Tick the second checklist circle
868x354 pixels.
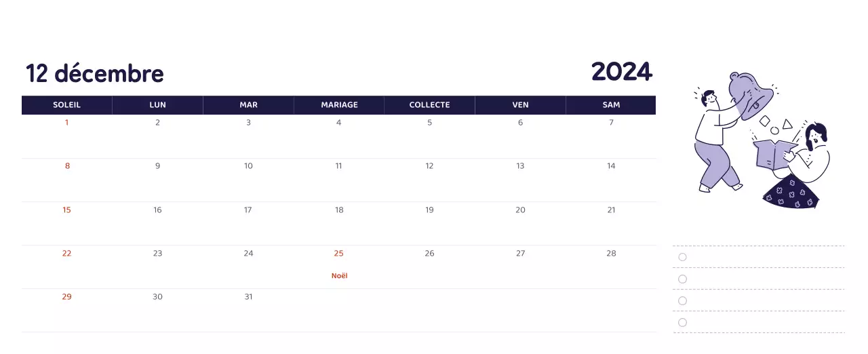tap(682, 279)
